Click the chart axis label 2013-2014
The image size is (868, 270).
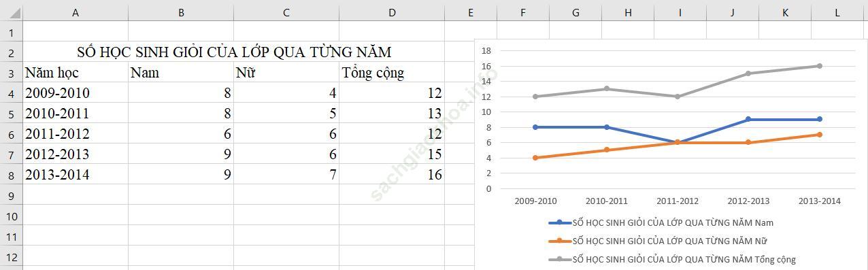[819, 201]
